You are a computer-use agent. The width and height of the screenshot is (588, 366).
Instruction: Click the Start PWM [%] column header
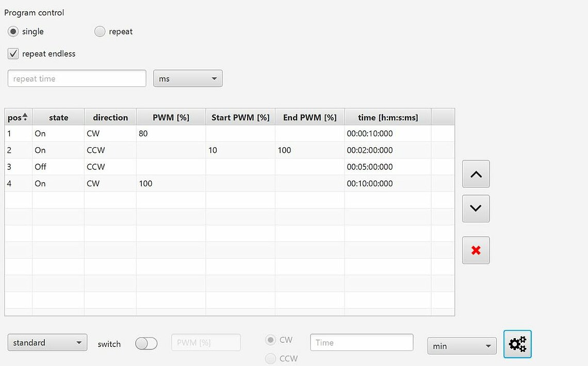click(x=240, y=117)
